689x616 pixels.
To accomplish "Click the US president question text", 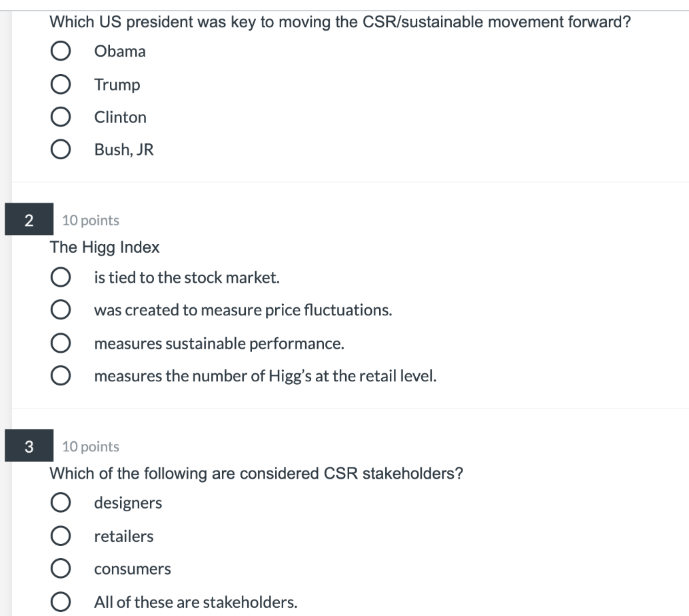I will click(277, 22).
